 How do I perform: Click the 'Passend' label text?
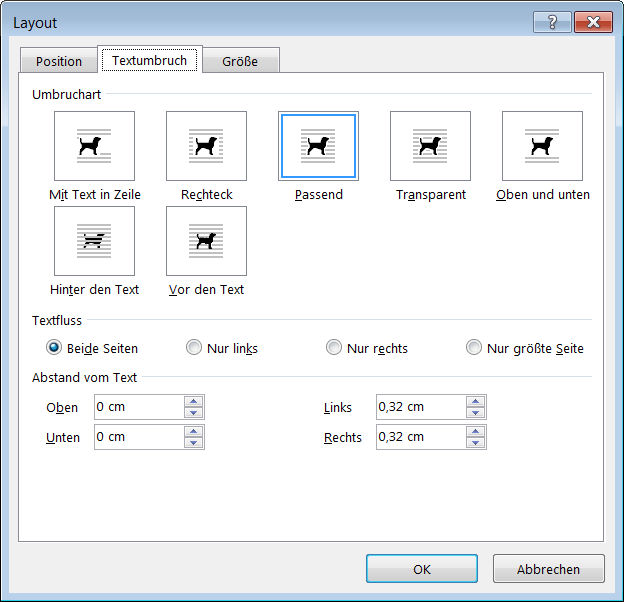[x=319, y=195]
